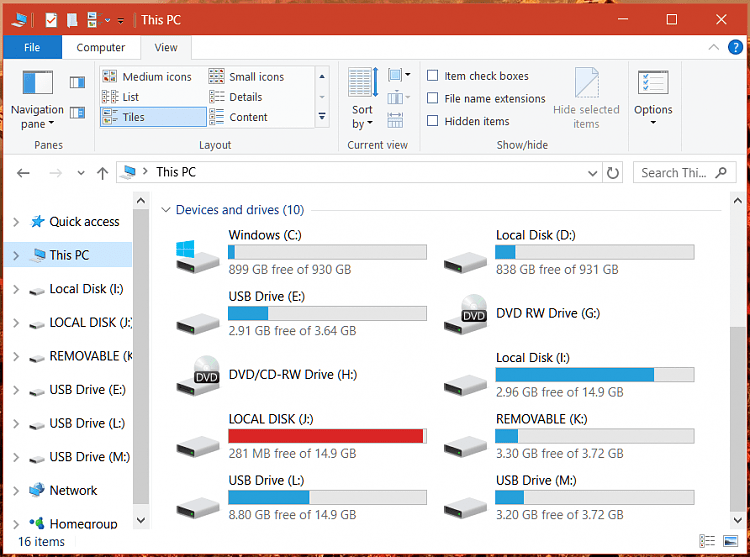Choose the Tiles layout option
Image resolution: width=750 pixels, height=557 pixels.
point(153,117)
